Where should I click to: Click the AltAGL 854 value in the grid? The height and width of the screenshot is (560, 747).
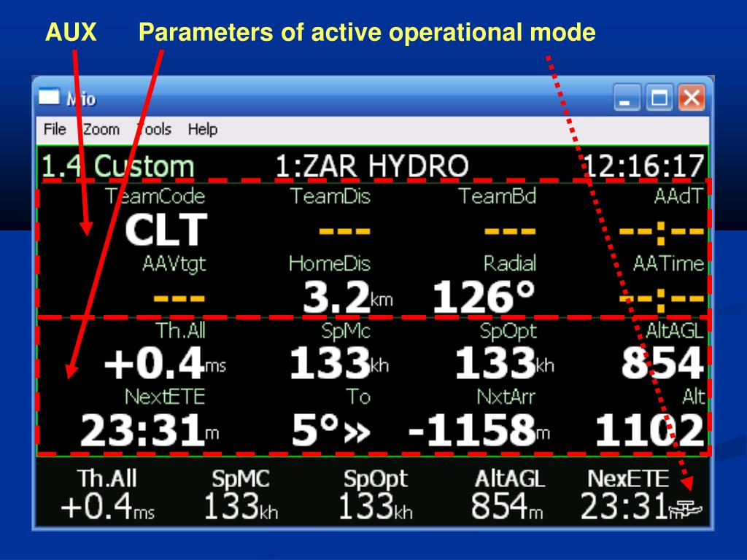point(662,364)
